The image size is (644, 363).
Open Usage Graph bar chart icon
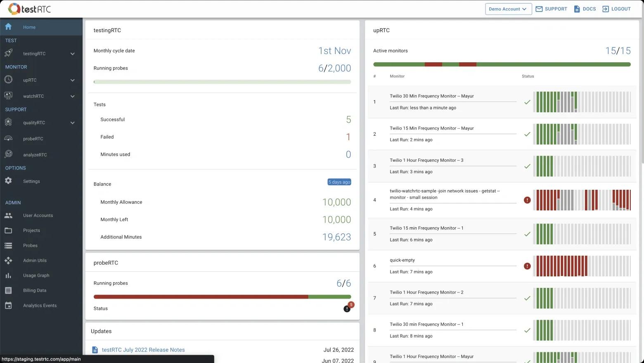[8, 275]
